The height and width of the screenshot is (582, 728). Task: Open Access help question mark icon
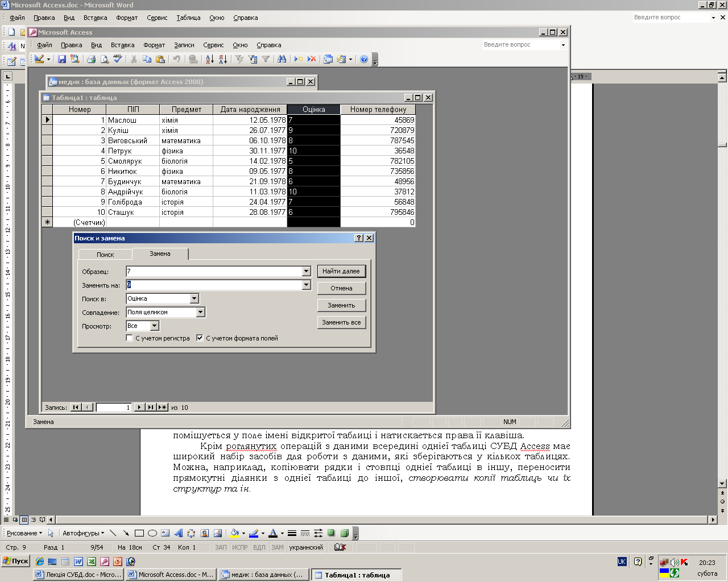point(364,59)
